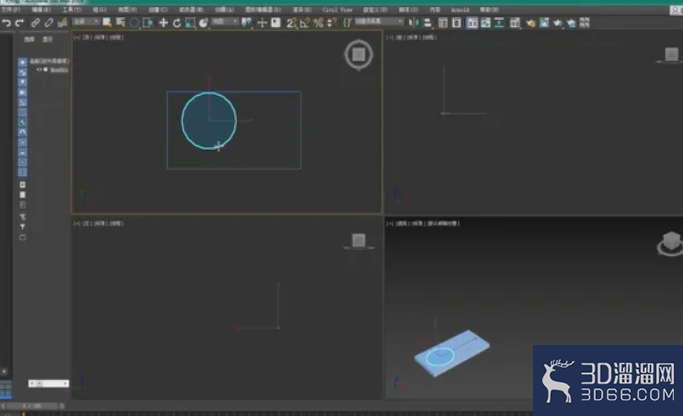Select the Select and Link chain tool

click(x=35, y=23)
